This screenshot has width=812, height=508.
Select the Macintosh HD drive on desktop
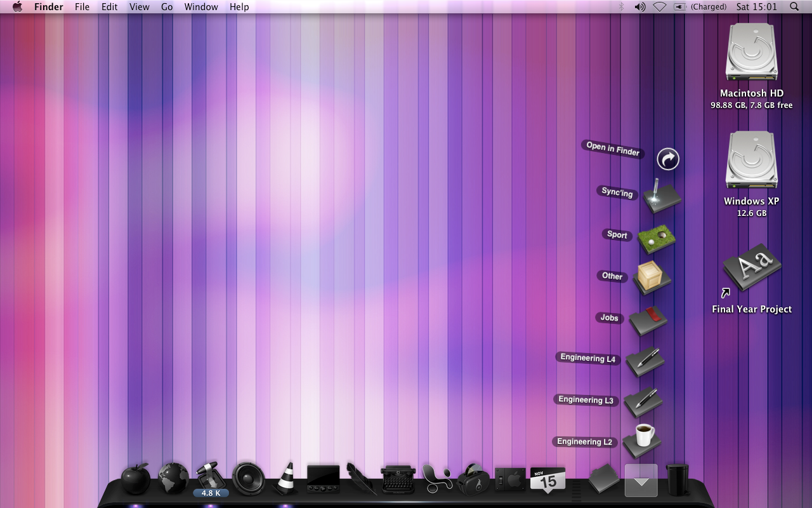(752, 53)
